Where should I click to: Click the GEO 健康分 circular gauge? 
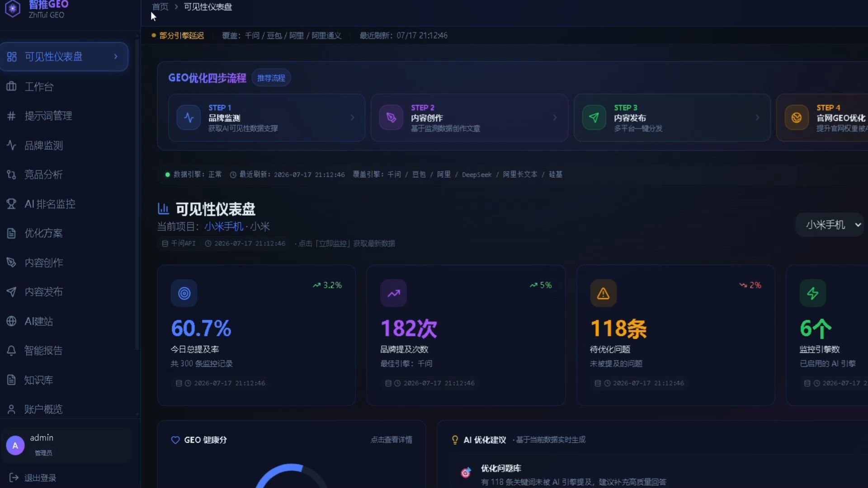click(x=292, y=476)
